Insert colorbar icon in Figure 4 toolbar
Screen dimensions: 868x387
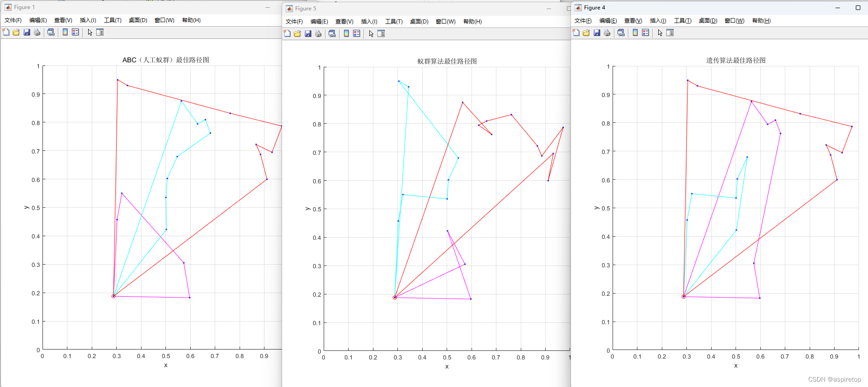(635, 33)
